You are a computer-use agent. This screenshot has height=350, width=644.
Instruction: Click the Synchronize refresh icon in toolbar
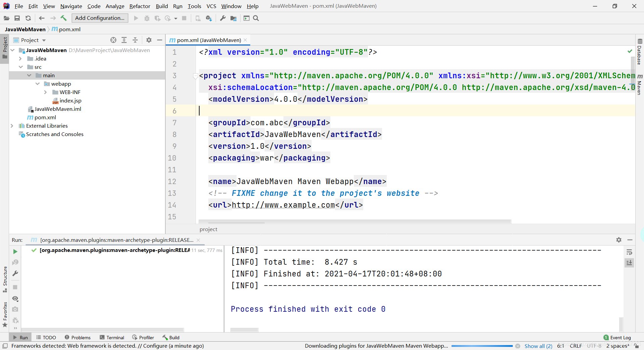tap(28, 18)
